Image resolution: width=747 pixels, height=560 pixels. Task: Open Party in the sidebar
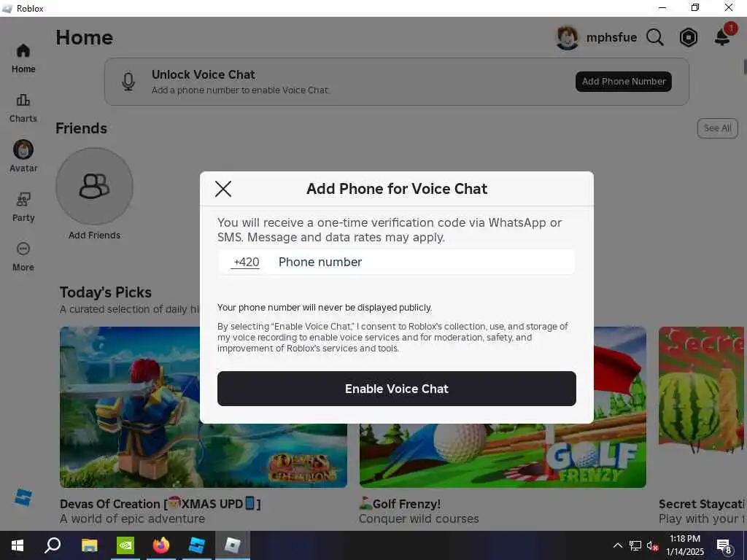23,207
